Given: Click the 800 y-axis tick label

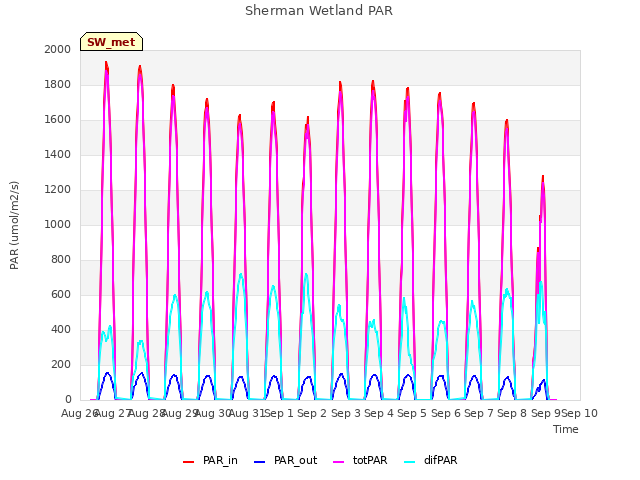Looking at the screenshot, I should [x=61, y=260].
